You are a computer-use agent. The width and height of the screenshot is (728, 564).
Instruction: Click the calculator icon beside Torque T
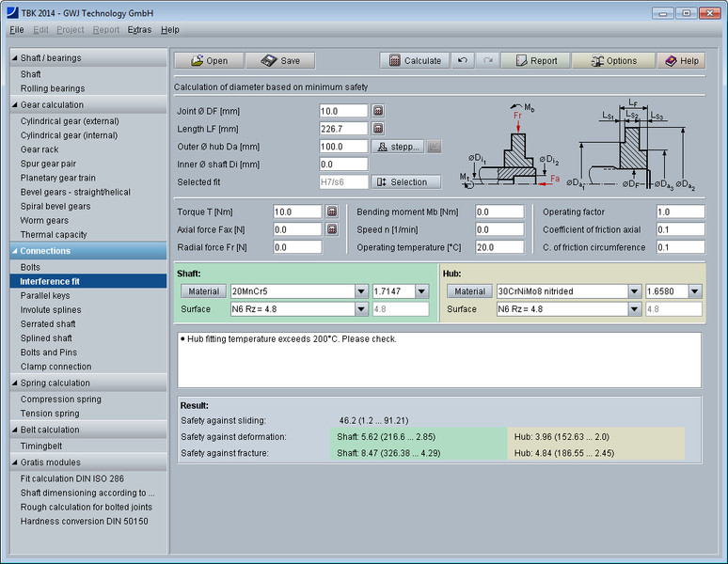332,212
